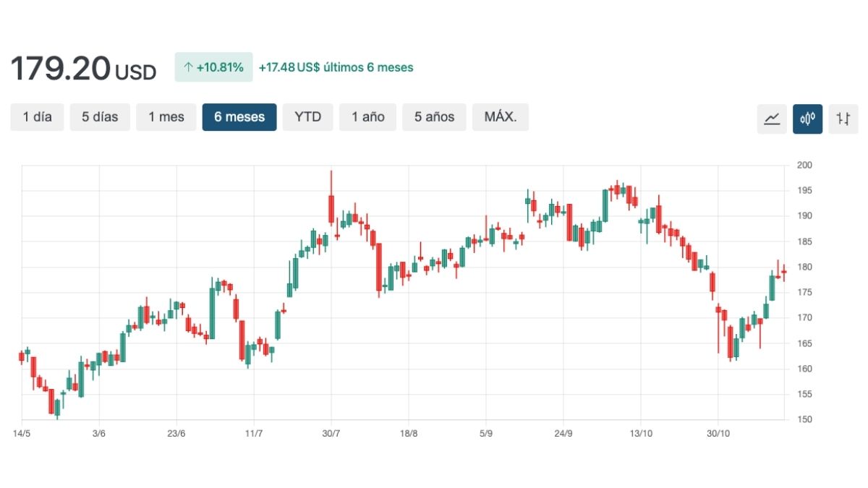868x488 pixels.
Task: Click the +17.48 US$ últimos 6 meses text
Action: [x=336, y=67]
